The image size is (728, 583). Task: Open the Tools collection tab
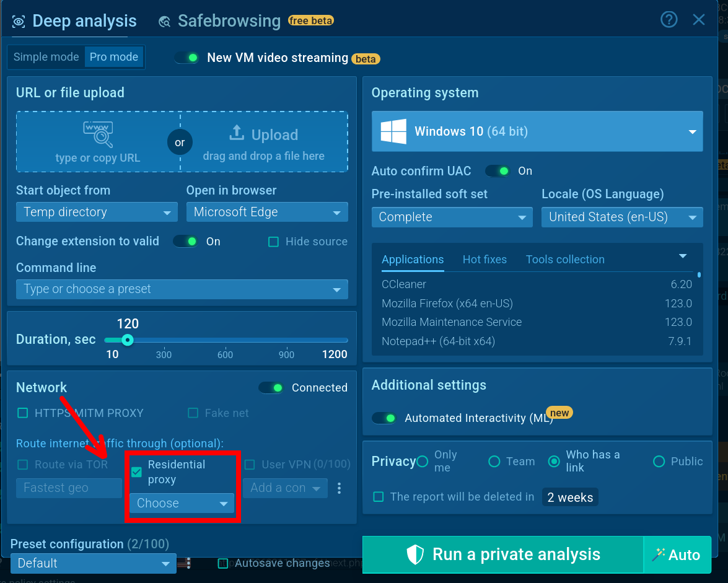click(565, 260)
